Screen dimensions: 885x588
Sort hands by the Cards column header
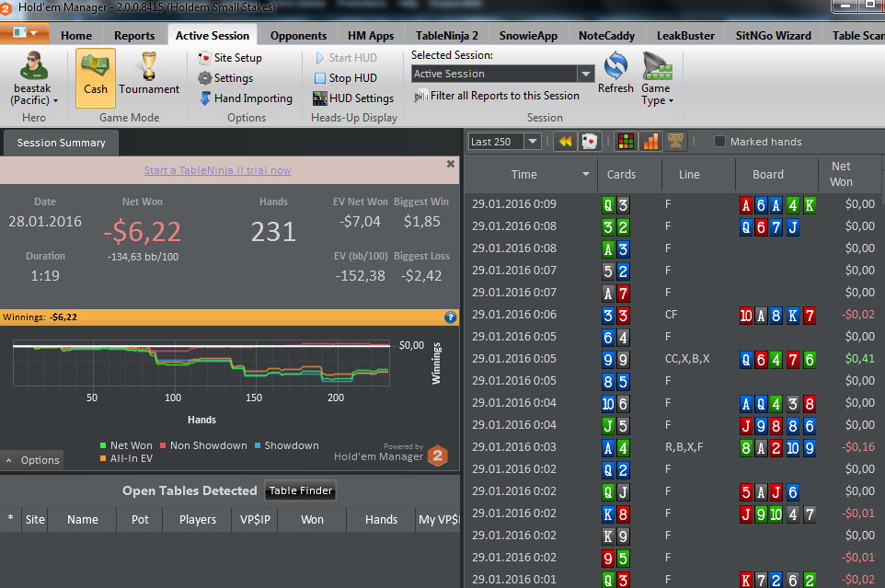(x=621, y=174)
